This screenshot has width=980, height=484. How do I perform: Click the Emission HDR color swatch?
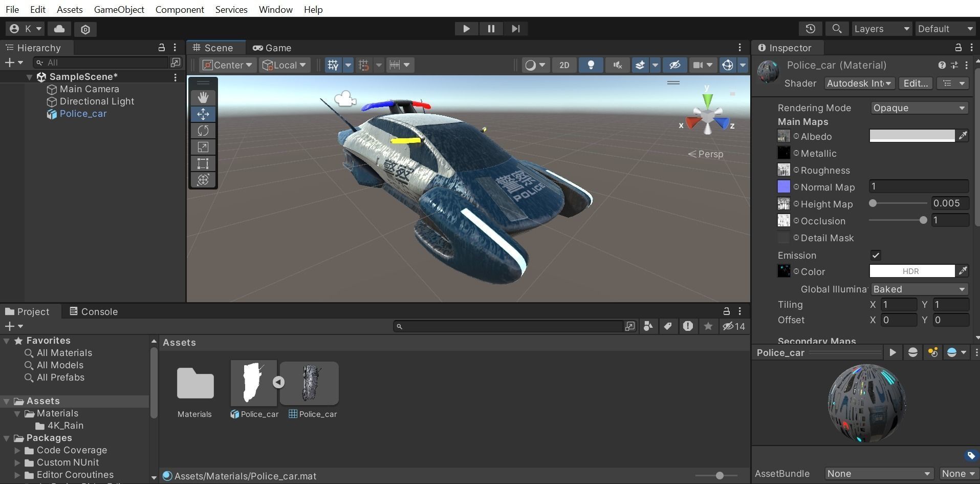pyautogui.click(x=912, y=271)
